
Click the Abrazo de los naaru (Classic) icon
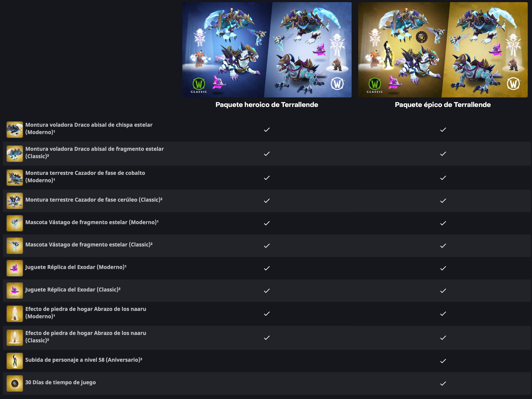[15, 338]
